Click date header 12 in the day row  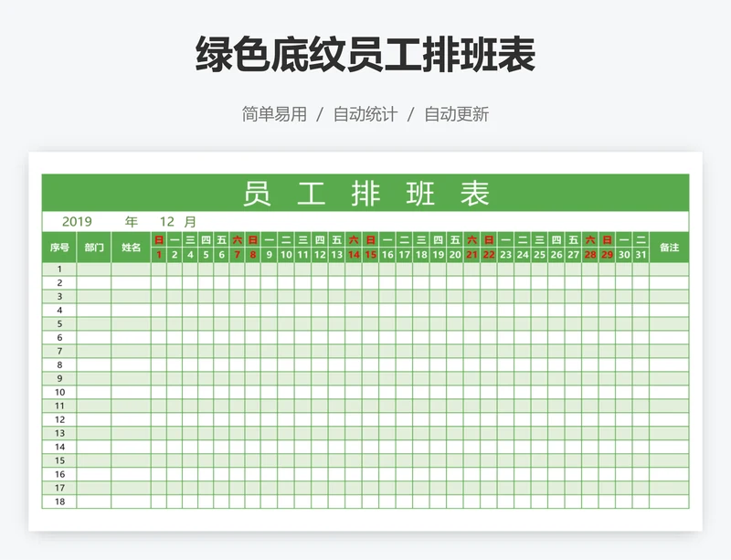tap(319, 255)
